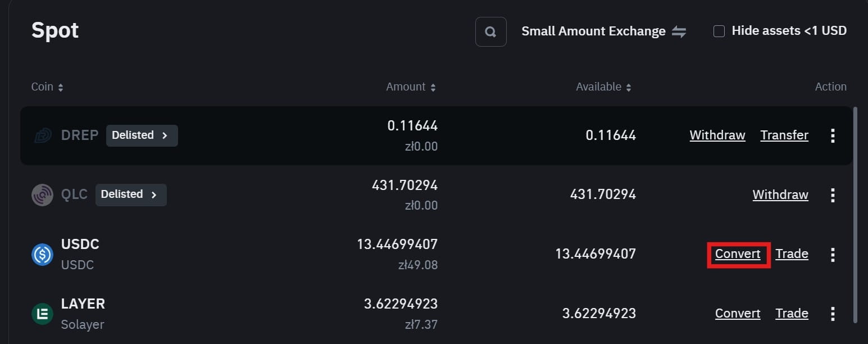Select the USDC amount 13.44699407

point(397,245)
